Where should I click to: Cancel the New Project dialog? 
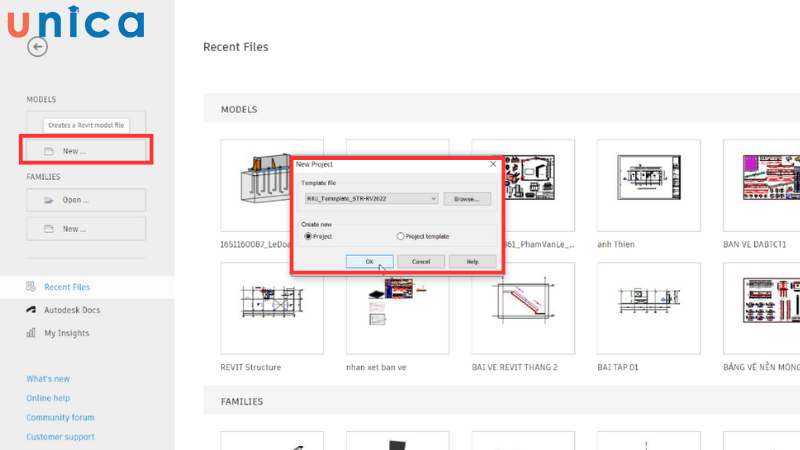(421, 261)
